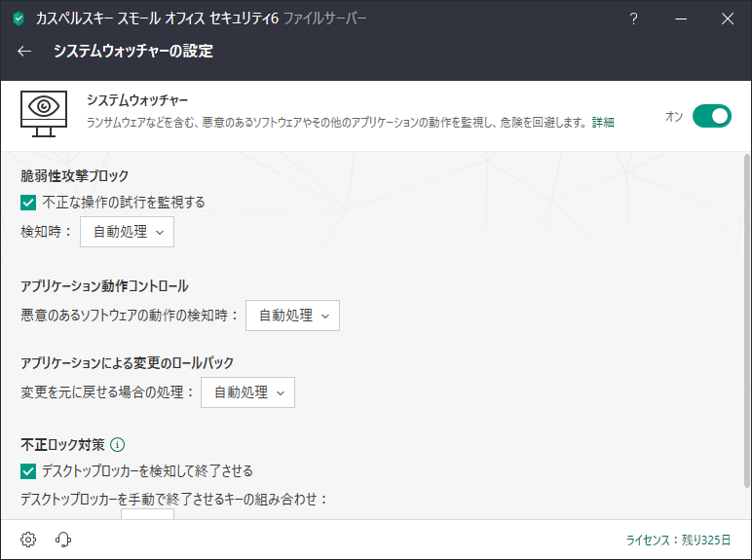Screen dimensions: 752x560
Task: Click the アプリケーション動作コントロール heading
Action: tap(104, 286)
